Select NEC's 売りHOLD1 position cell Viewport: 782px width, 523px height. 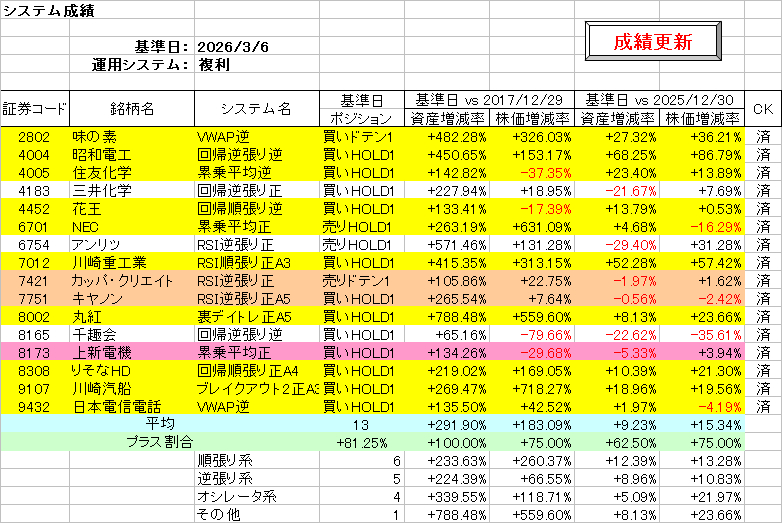point(362,226)
